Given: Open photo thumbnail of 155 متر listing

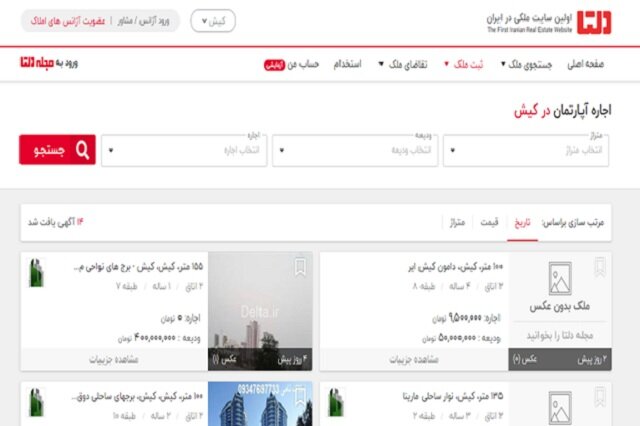Looking at the screenshot, I should [260, 311].
